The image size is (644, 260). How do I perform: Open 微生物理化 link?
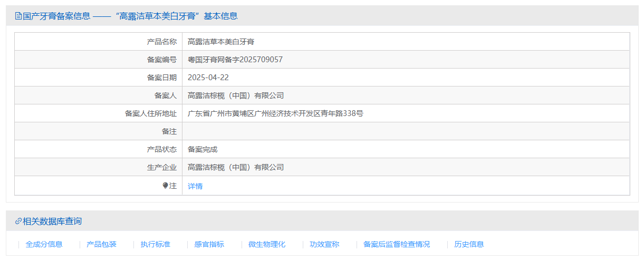[x=267, y=244]
